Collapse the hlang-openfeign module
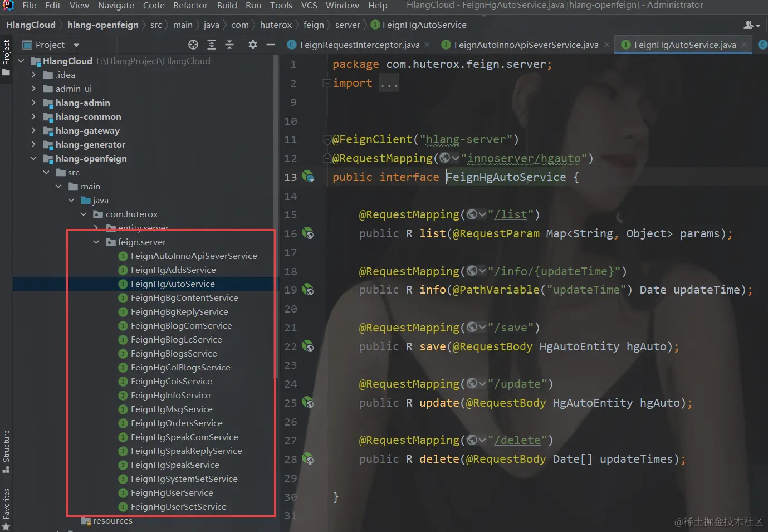Image resolution: width=768 pixels, height=532 pixels. pos(33,158)
